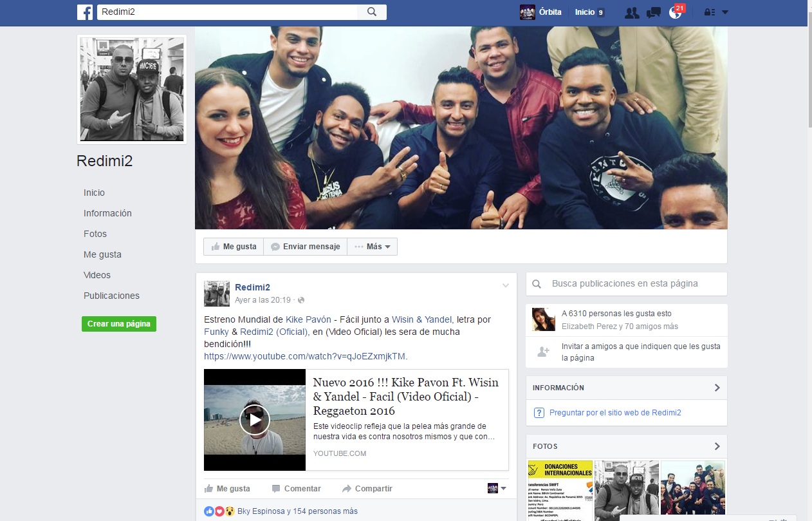Viewport: 812px width, 521px height.
Task: Click the wow reaction icon
Action: pos(229,511)
